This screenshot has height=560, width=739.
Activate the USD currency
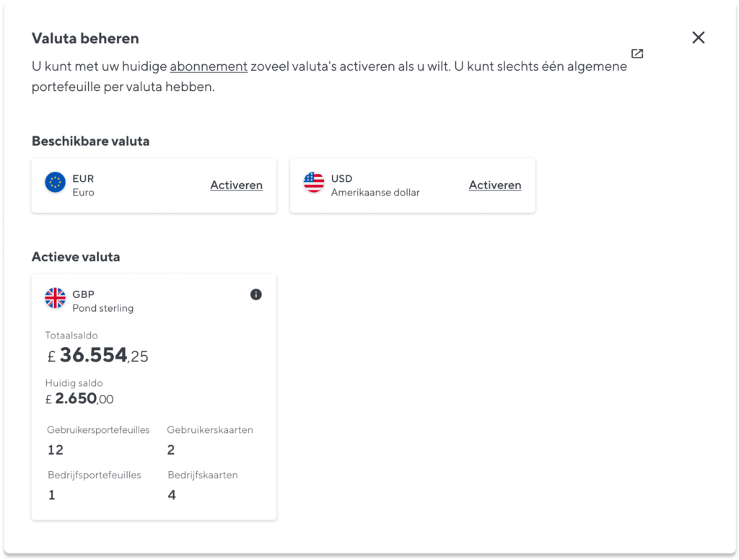[495, 185]
